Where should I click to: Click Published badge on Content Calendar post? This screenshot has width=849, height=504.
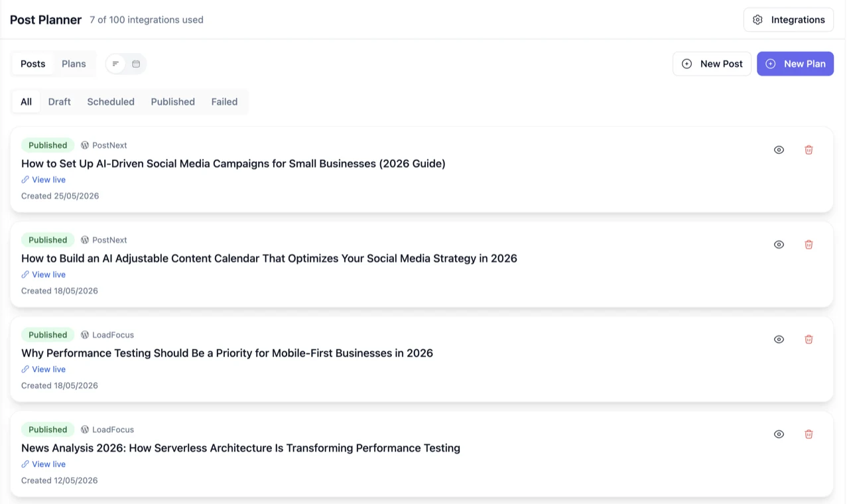click(x=48, y=240)
